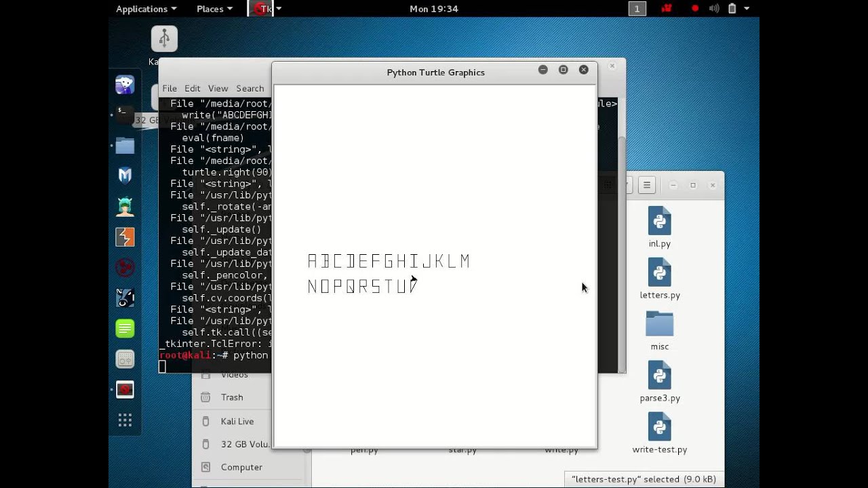Launch Metasploit blue M icon in dock

[125, 176]
